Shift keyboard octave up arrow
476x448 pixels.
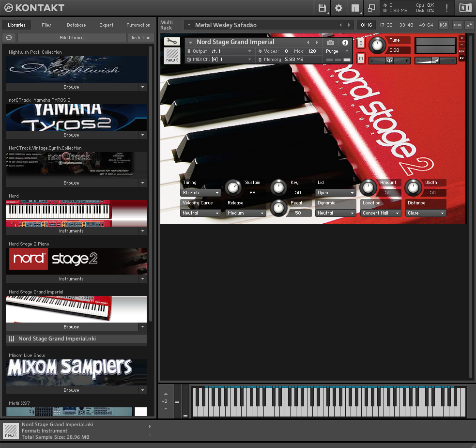click(166, 394)
